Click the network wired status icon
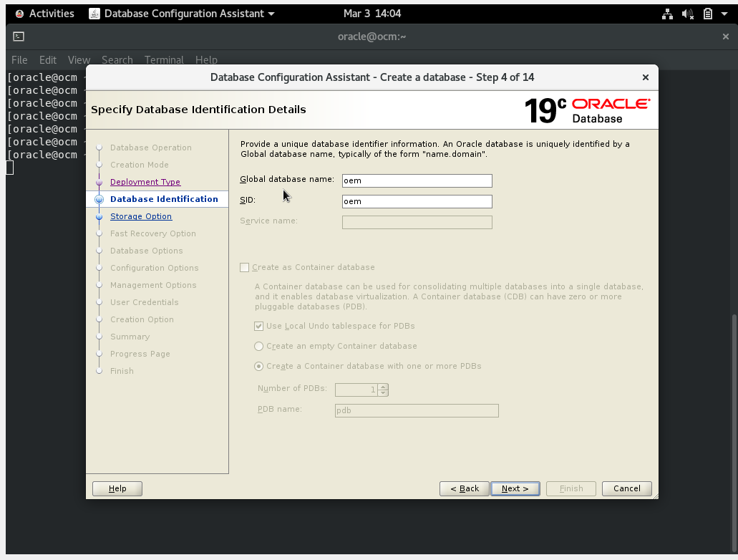This screenshot has height=560, width=738. click(667, 14)
